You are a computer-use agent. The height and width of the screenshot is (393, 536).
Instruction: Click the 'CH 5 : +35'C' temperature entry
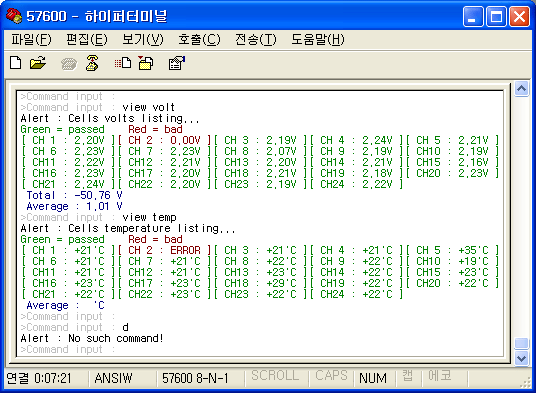click(x=453, y=250)
